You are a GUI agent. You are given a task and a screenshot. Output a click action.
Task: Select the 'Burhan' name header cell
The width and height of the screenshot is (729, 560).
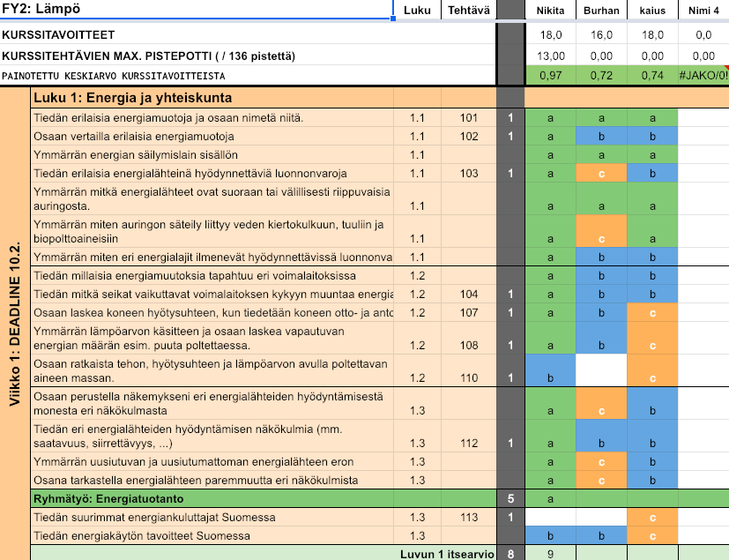[x=601, y=11]
